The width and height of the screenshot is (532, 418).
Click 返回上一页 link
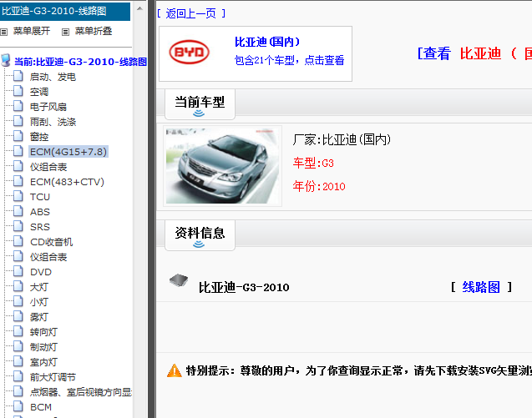pyautogui.click(x=190, y=13)
